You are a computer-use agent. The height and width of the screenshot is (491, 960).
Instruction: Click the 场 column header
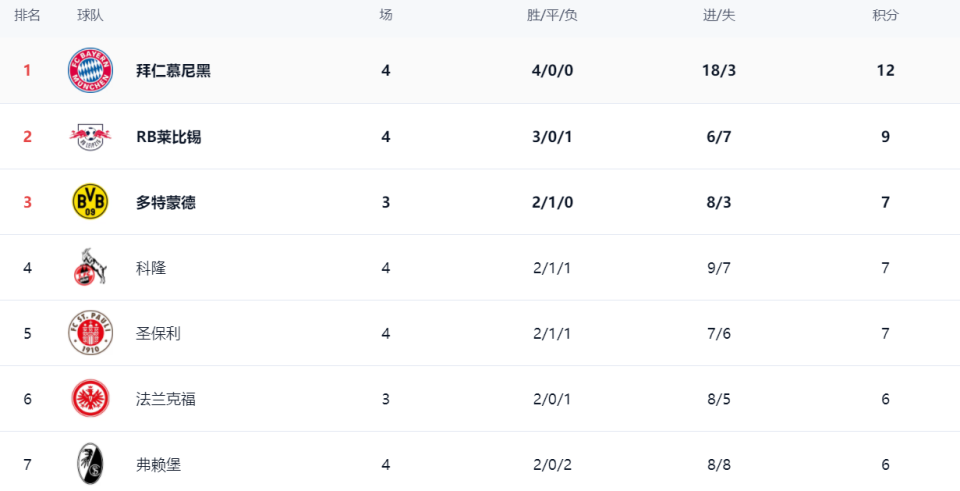pos(386,15)
